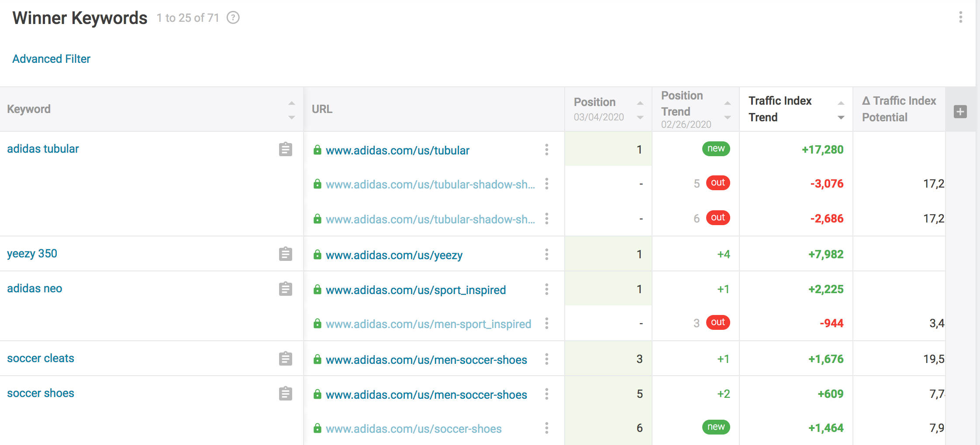This screenshot has width=980, height=445.
Task: Click the green lock icon beside www.adidas.com/us/yeezy
Action: [317, 255]
